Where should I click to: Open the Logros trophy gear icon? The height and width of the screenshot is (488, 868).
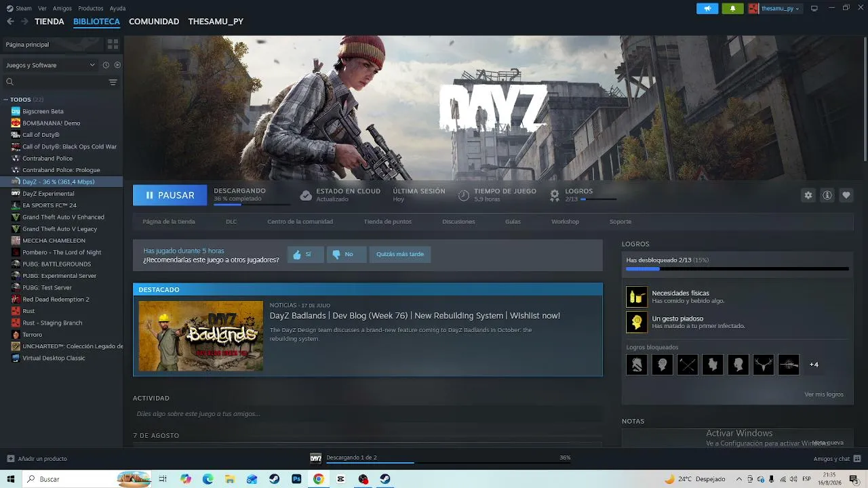[x=555, y=195]
